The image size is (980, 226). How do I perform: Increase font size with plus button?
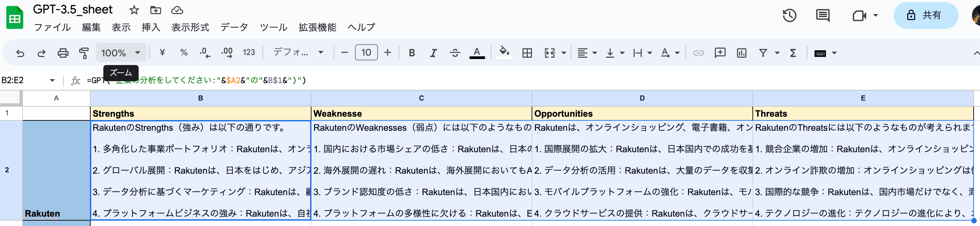tap(387, 52)
